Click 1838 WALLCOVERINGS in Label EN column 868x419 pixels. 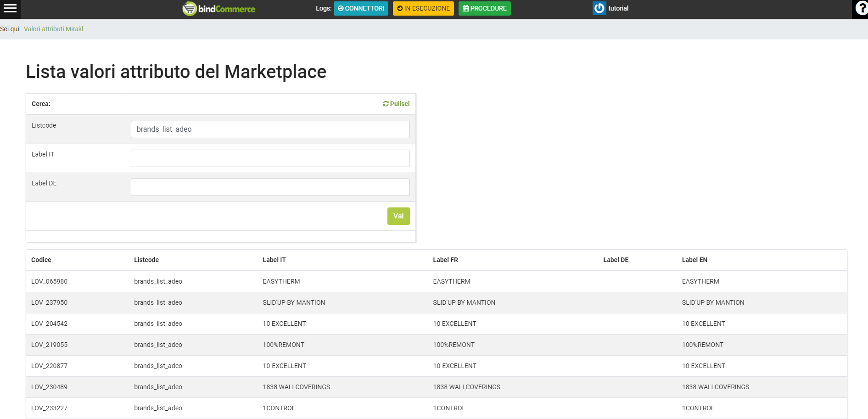click(715, 387)
